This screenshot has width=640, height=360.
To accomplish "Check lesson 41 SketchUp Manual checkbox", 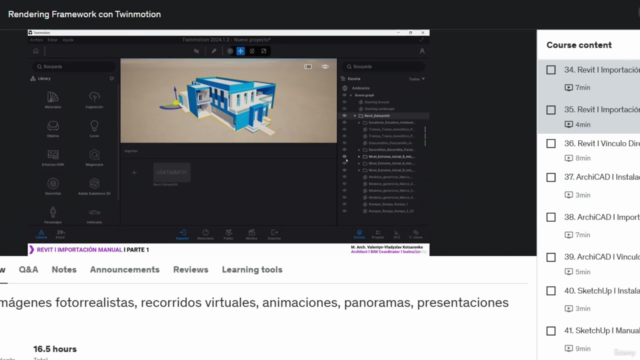I will coord(551,331).
